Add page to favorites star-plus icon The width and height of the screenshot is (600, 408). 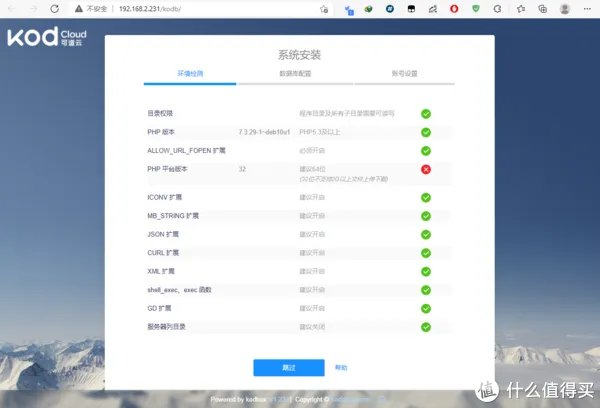[x=324, y=9]
